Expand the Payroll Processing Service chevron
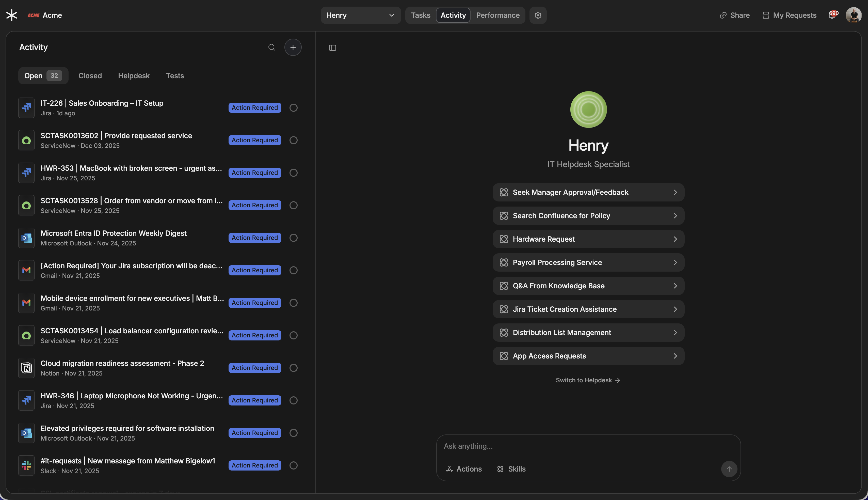The image size is (868, 500). (675, 262)
